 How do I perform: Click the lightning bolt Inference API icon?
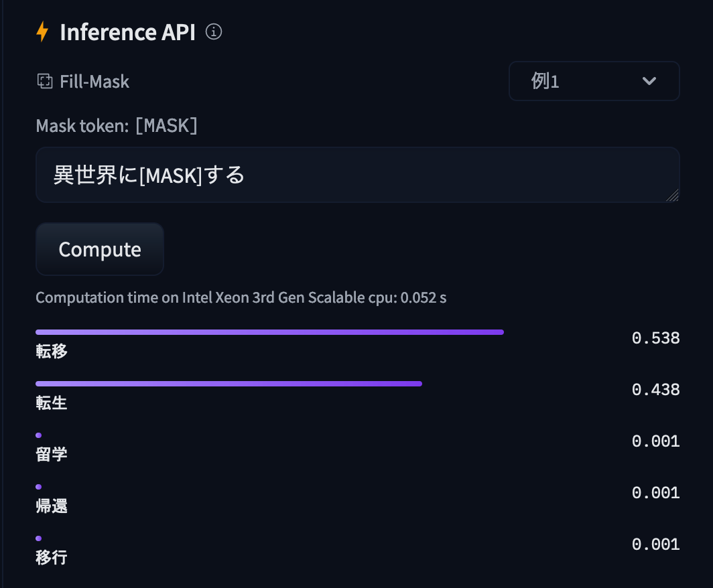coord(42,32)
